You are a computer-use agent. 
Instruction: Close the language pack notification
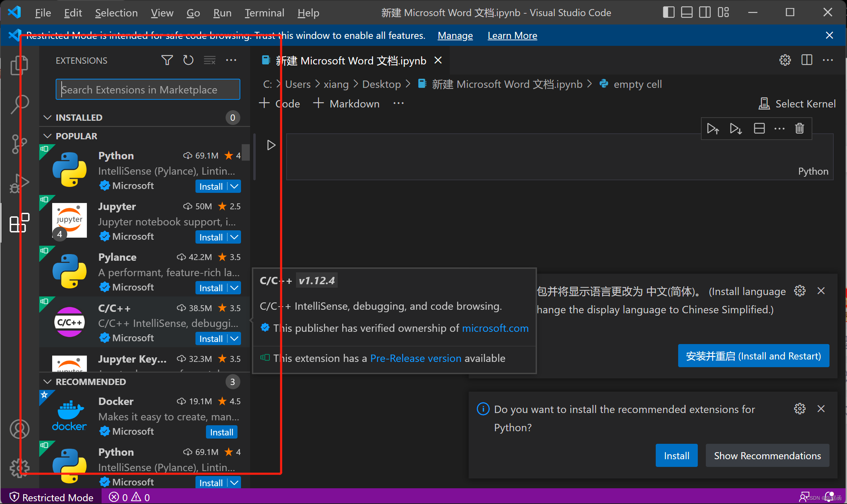pos(821,291)
